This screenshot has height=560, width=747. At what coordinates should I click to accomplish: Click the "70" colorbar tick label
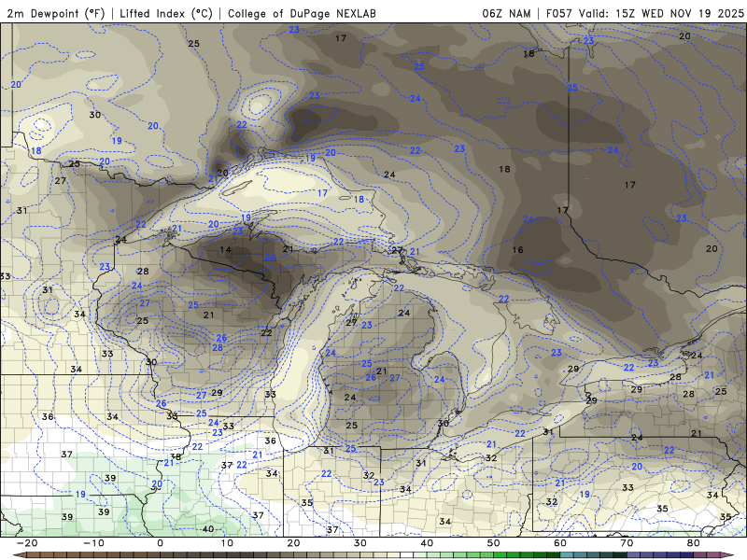[627, 543]
